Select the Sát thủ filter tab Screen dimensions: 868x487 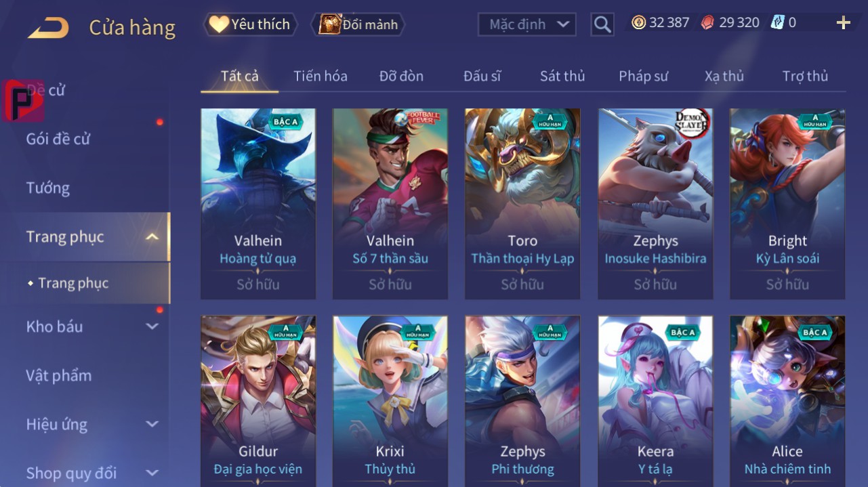[x=562, y=76]
